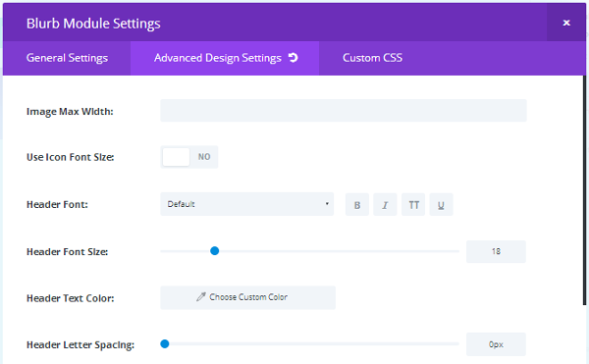Toggle the Use Icon Font Size switch

click(188, 157)
